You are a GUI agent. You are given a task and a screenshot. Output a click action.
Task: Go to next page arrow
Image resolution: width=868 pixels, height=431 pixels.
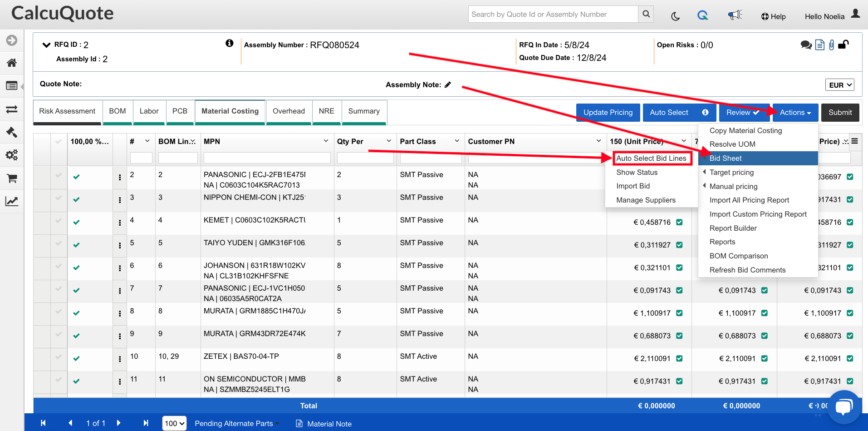point(118,423)
